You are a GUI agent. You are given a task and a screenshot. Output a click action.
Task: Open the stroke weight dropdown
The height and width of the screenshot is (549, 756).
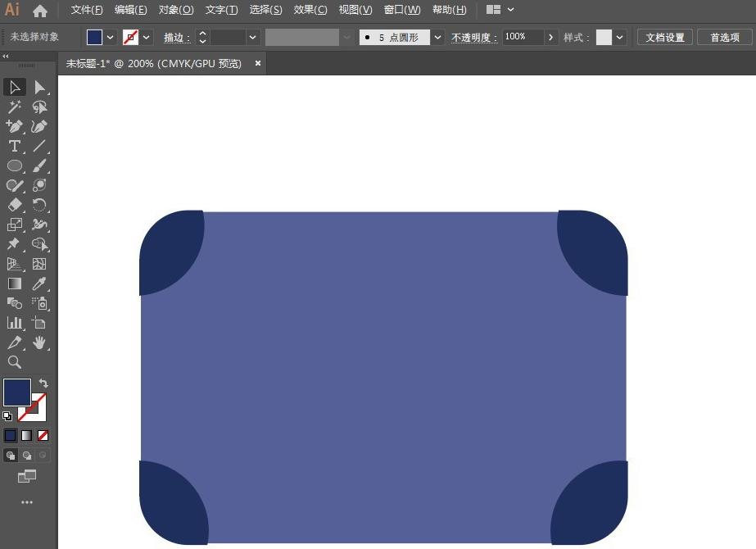pyautogui.click(x=252, y=37)
